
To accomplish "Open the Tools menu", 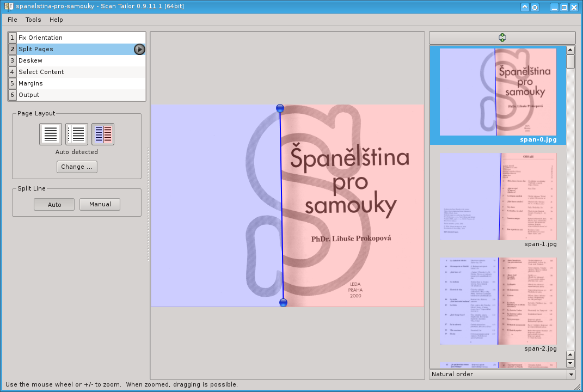I will point(33,20).
